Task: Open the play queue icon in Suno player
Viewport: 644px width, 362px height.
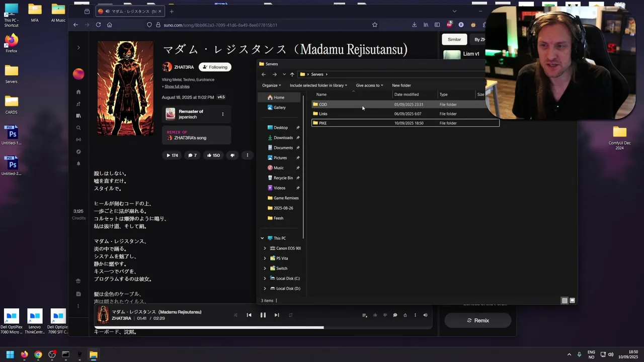Action: tap(364, 315)
